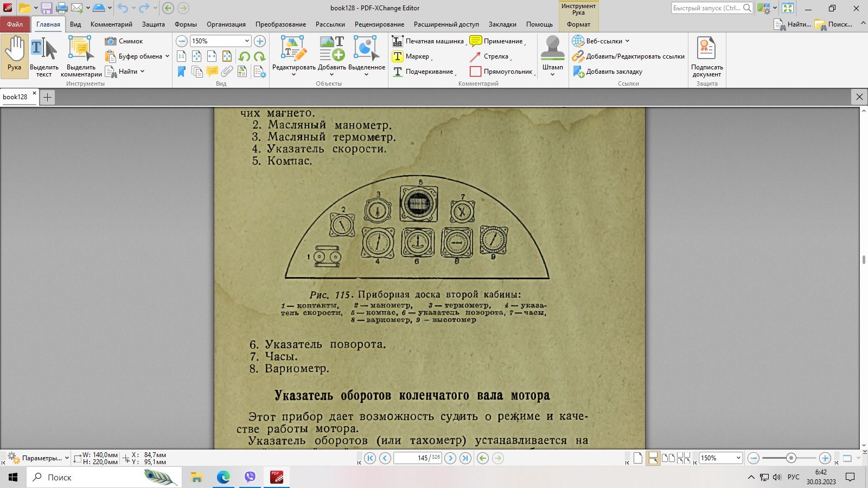Open the Properties pane with gear icon
This screenshot has height=488, width=868.
pos(260,72)
